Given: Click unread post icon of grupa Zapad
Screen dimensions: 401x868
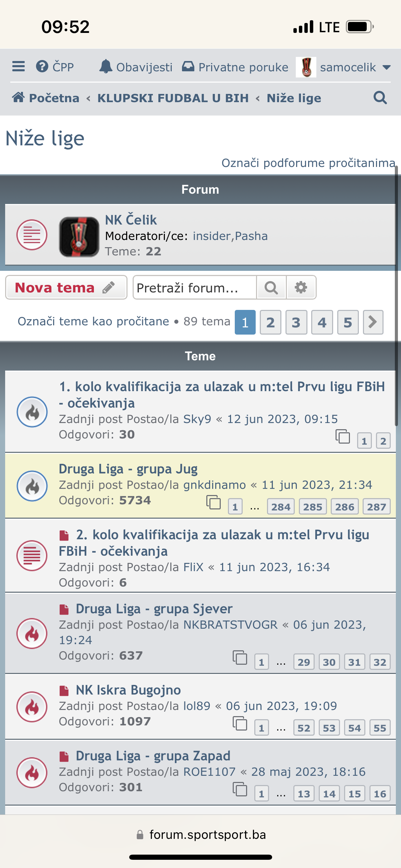Looking at the screenshot, I should click(64, 756).
